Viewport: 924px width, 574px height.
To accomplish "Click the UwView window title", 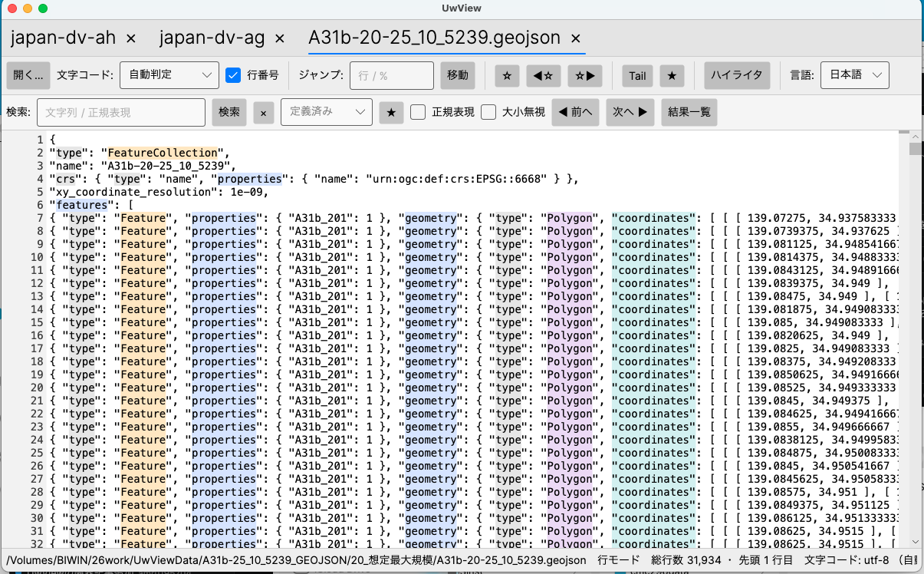I will click(462, 8).
